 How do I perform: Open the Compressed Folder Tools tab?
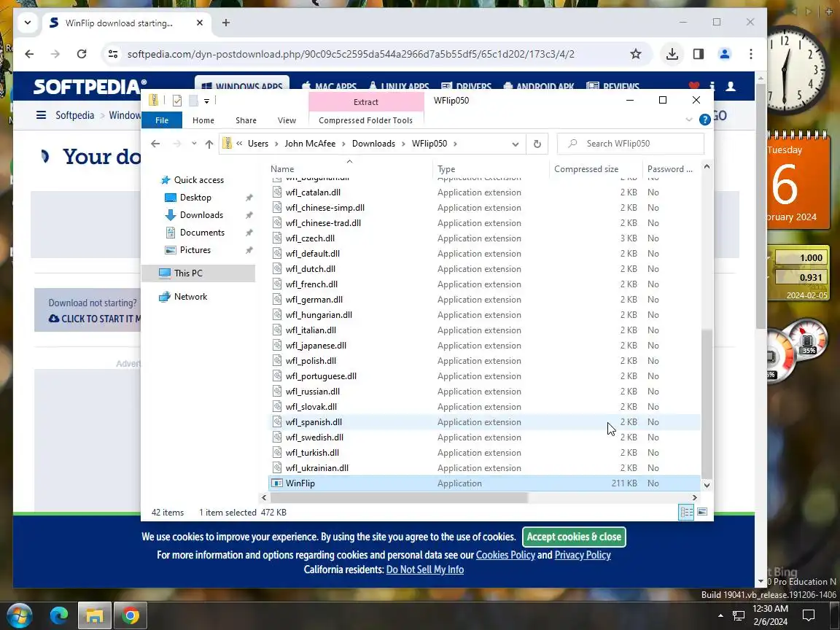coord(366,120)
